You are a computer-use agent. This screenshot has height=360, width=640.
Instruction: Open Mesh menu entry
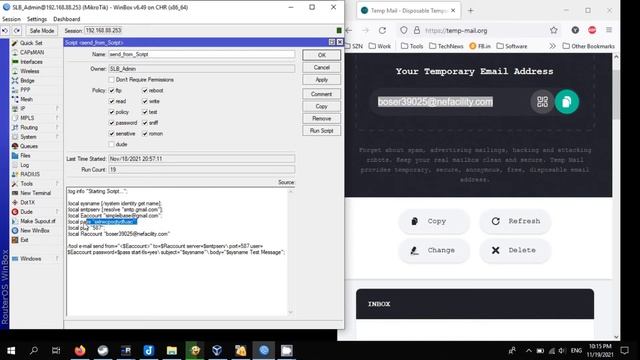(x=26, y=99)
